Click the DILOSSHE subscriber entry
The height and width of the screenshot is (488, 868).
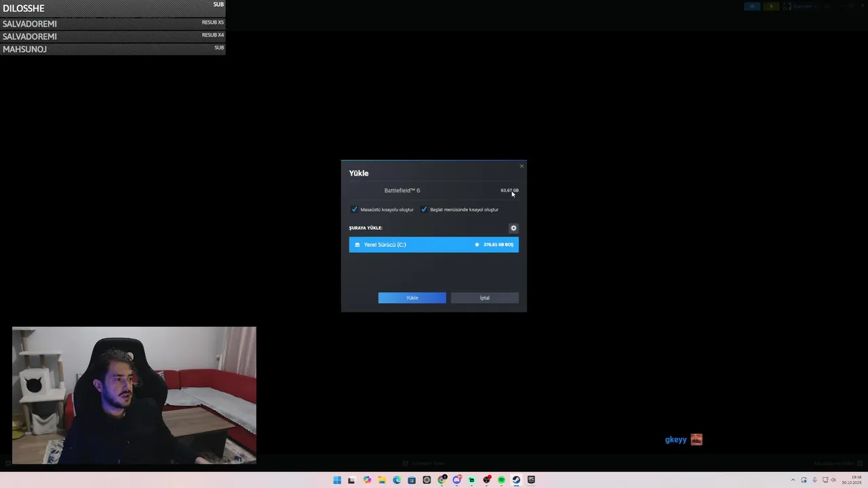(x=113, y=8)
